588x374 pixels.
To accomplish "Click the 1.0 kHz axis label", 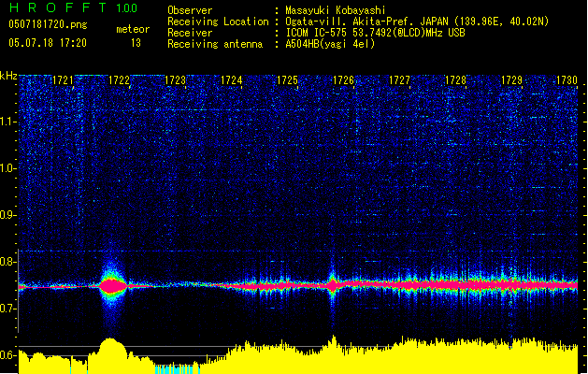I will (7, 168).
